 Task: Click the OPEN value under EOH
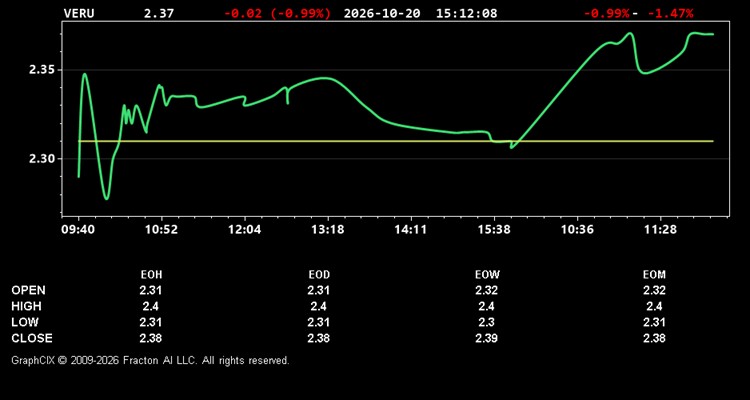pyautogui.click(x=151, y=290)
